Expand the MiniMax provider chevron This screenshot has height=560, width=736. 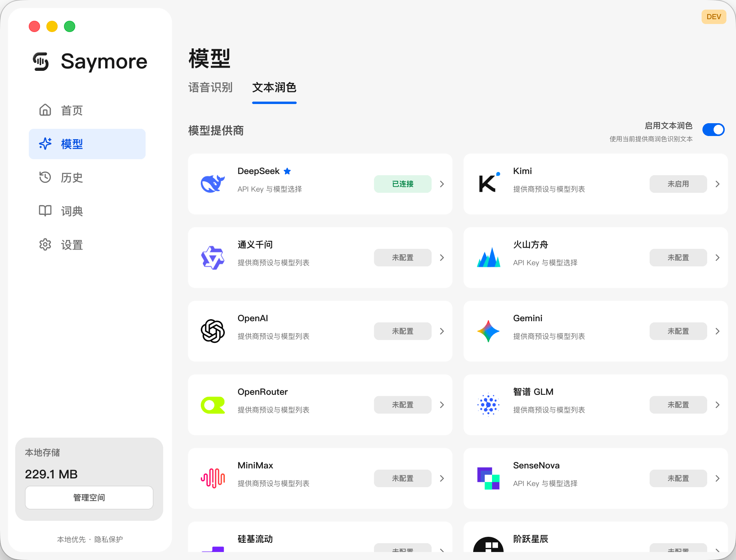442,478
